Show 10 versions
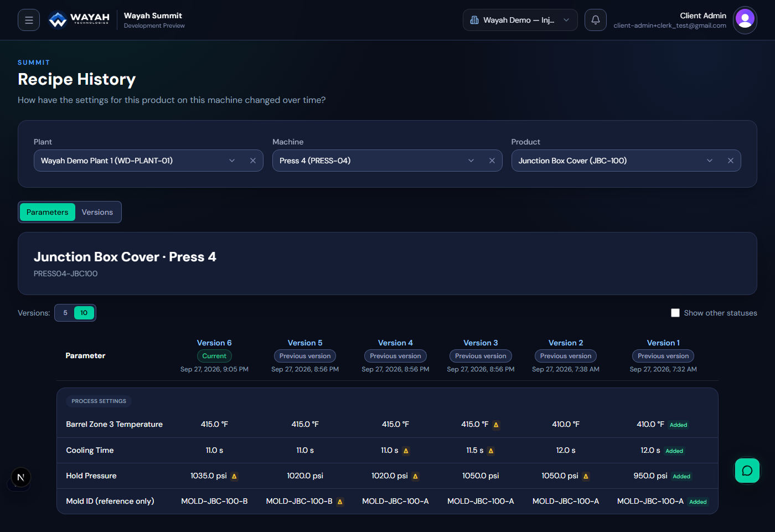The image size is (775, 532). (x=84, y=313)
